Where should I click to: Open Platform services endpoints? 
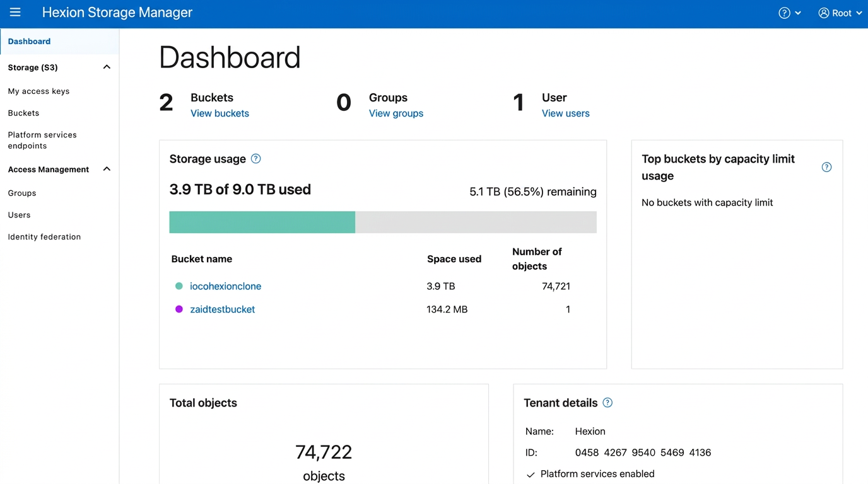[42, 141]
